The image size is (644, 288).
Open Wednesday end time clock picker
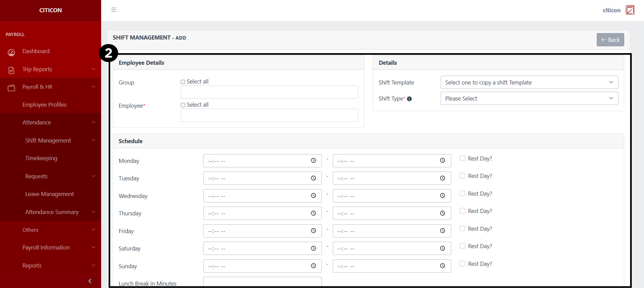(x=442, y=196)
